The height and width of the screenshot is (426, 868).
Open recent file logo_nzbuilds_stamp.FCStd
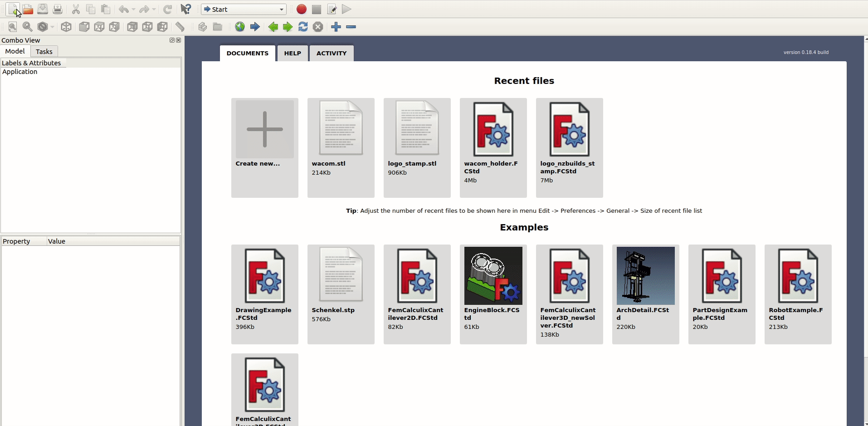pyautogui.click(x=570, y=148)
